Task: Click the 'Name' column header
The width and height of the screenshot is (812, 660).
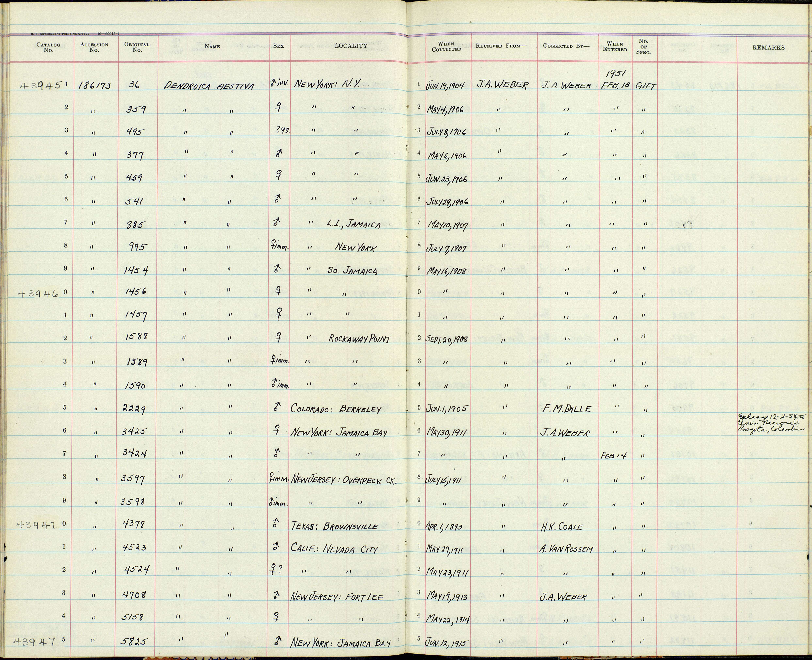Action: 212,46
